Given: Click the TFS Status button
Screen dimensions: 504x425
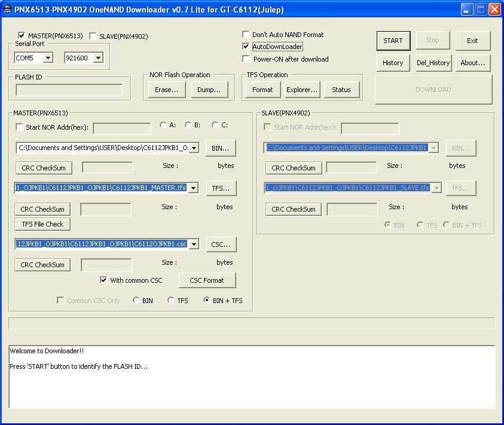Looking at the screenshot, I should point(341,90).
